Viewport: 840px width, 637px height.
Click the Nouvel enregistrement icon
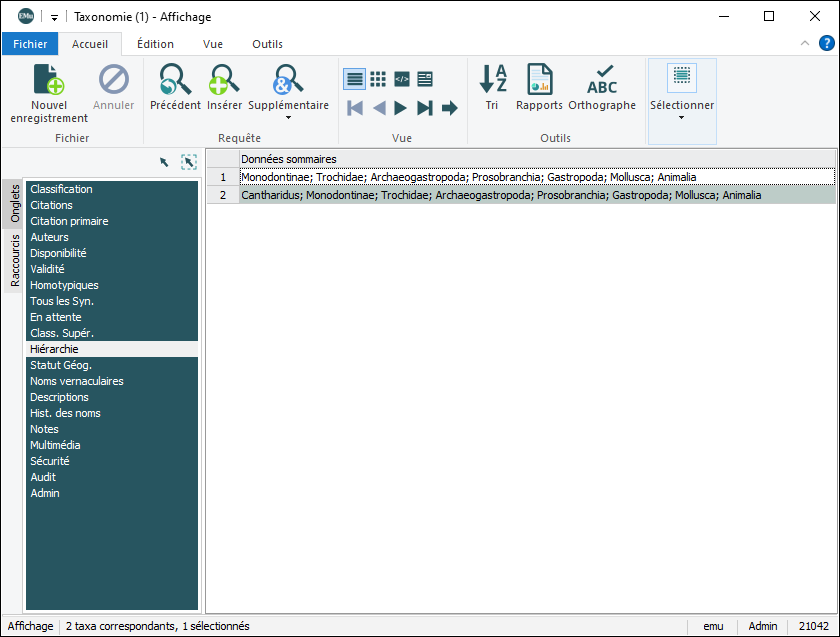point(49,80)
